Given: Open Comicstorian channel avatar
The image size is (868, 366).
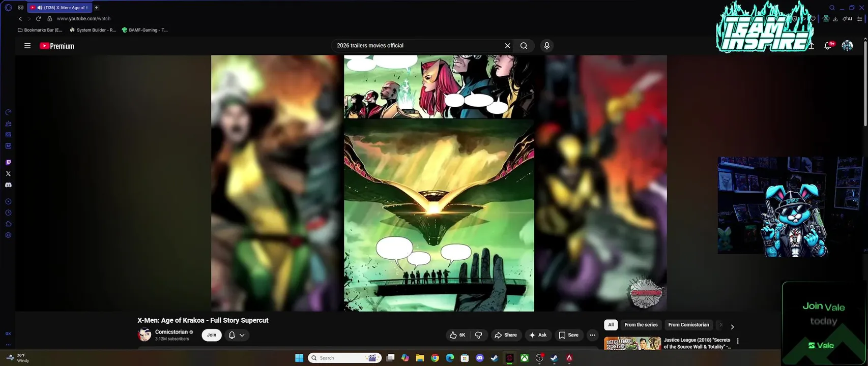Looking at the screenshot, I should pos(144,334).
